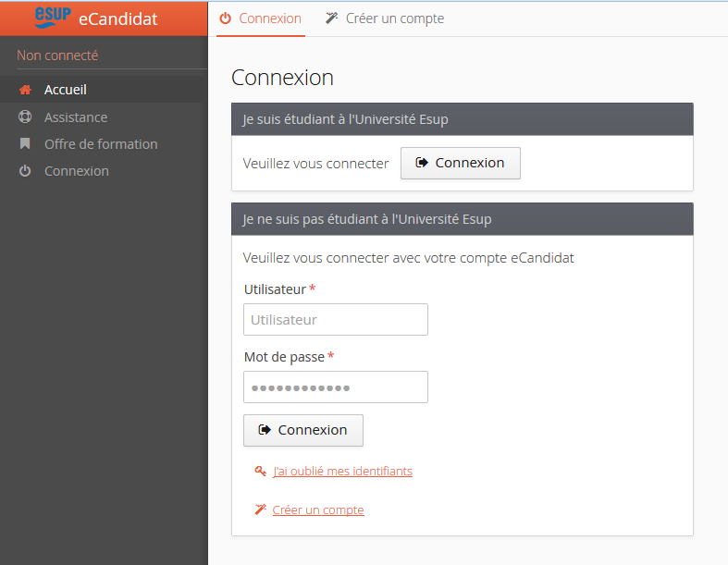Click the lifebuoy icon beside Assistance
The height and width of the screenshot is (565, 728).
(x=25, y=117)
